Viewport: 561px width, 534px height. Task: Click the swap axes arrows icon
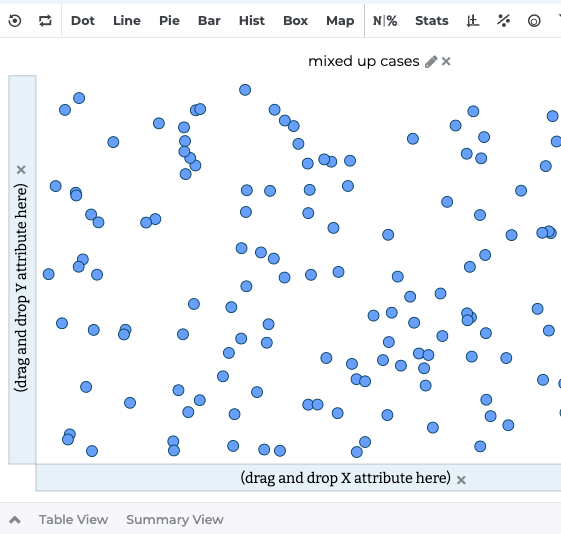[45, 21]
